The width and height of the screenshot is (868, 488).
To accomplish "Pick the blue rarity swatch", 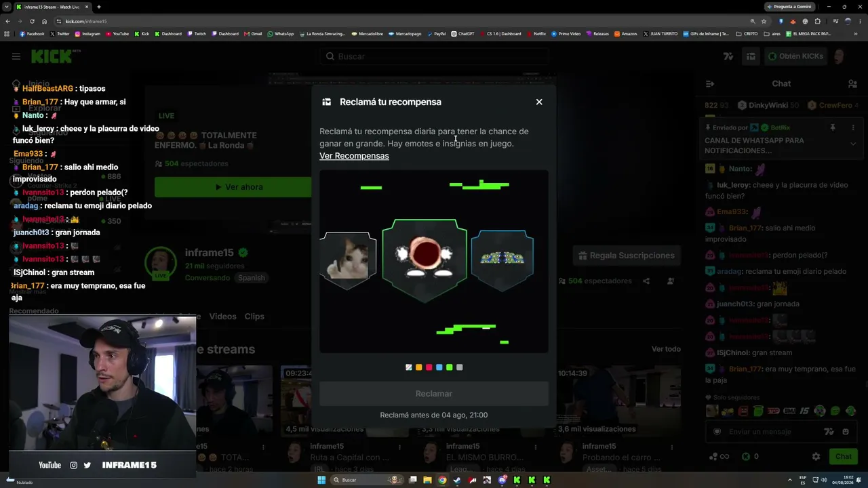I will pos(439,367).
